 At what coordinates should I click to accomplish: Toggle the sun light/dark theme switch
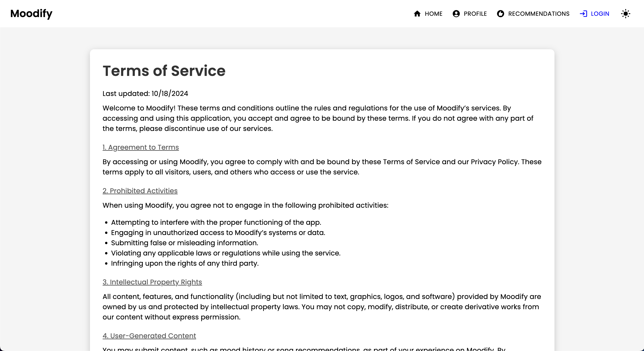coord(625,13)
